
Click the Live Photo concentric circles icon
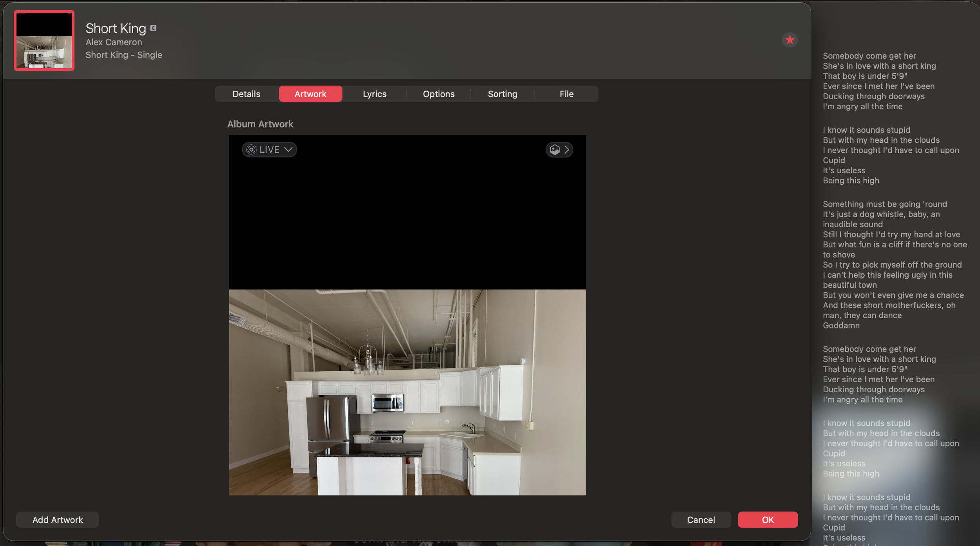[251, 150]
